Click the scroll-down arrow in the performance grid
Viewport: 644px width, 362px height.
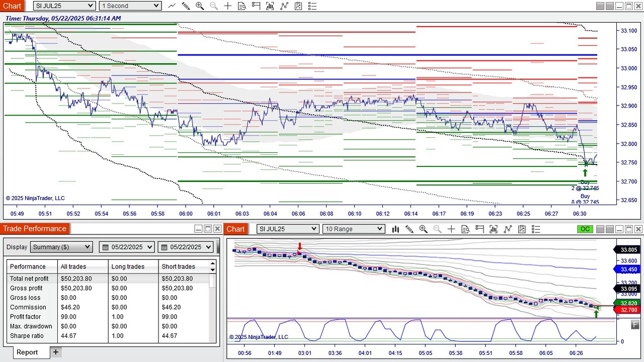[x=213, y=270]
